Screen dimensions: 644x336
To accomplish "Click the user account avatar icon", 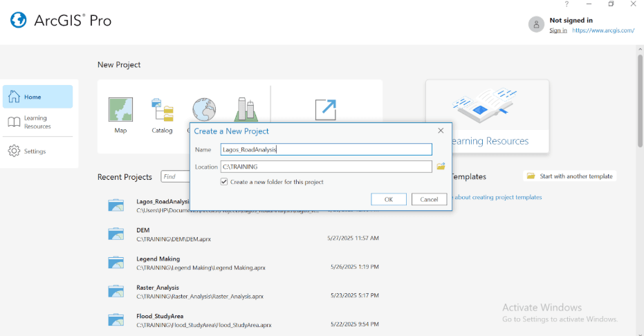I will pyautogui.click(x=536, y=24).
